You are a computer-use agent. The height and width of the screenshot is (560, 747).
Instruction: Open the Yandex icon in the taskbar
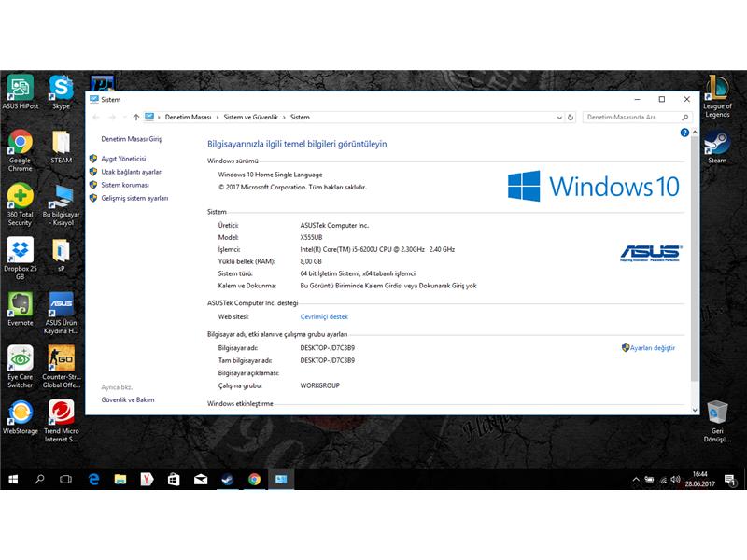pos(147,479)
